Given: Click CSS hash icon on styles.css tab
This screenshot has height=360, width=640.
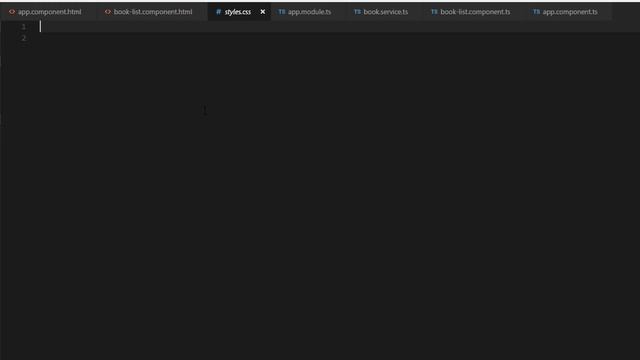Looking at the screenshot, I should tap(218, 12).
